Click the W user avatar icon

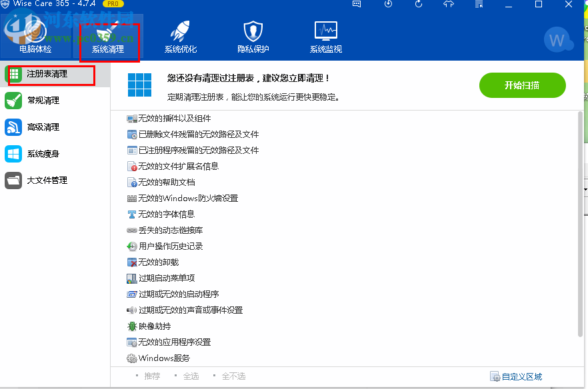[x=559, y=40]
